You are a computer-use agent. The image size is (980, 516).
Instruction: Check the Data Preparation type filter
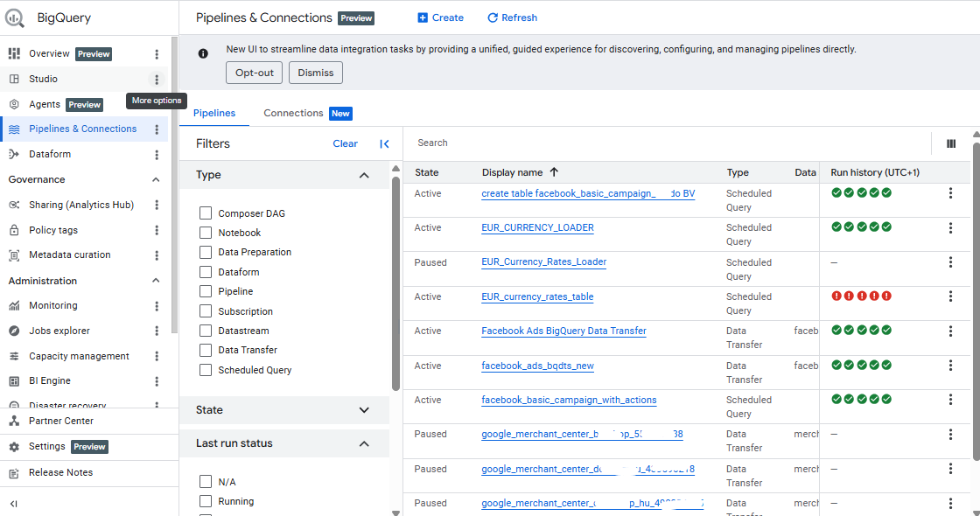(x=206, y=252)
